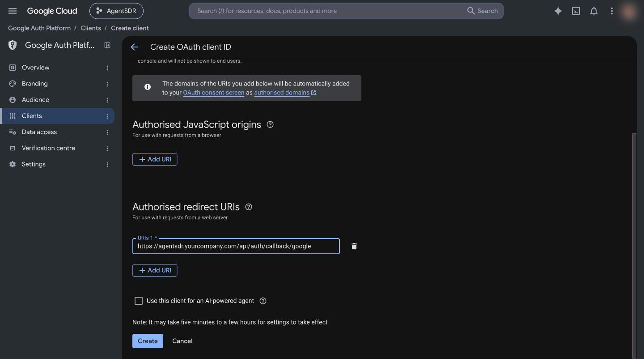
Task: Click the Clients more options dots
Action: (107, 116)
